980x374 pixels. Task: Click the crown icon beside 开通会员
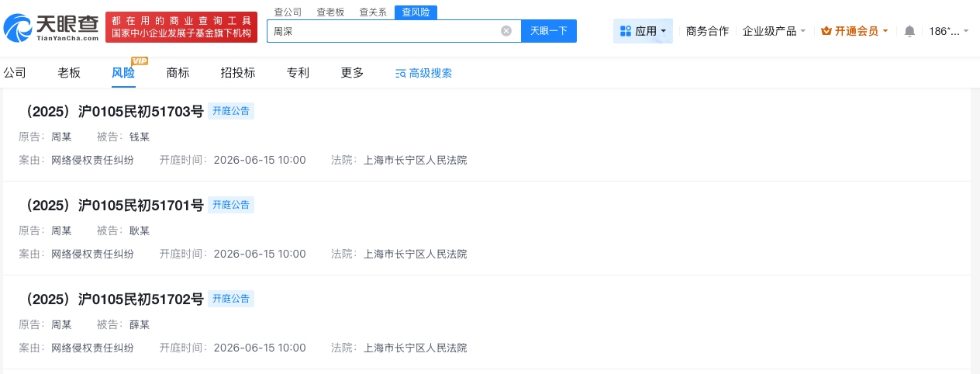(x=826, y=31)
